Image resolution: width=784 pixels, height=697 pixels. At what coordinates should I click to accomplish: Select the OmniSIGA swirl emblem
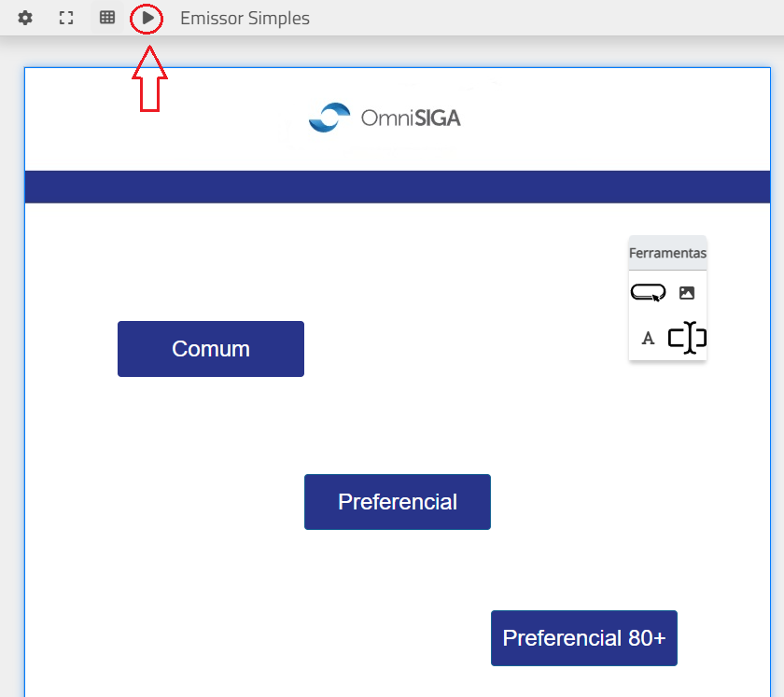[x=329, y=118]
